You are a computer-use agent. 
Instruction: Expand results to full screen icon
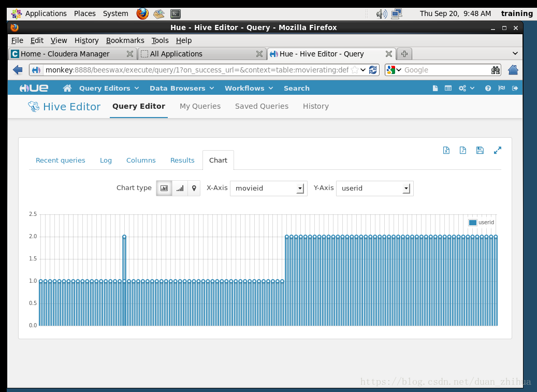[498, 150]
